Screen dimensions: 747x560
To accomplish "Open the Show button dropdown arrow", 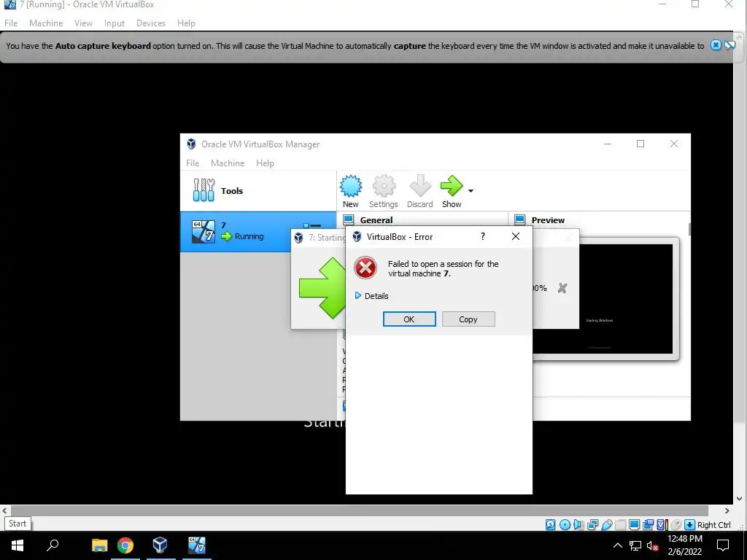I will [x=471, y=191].
